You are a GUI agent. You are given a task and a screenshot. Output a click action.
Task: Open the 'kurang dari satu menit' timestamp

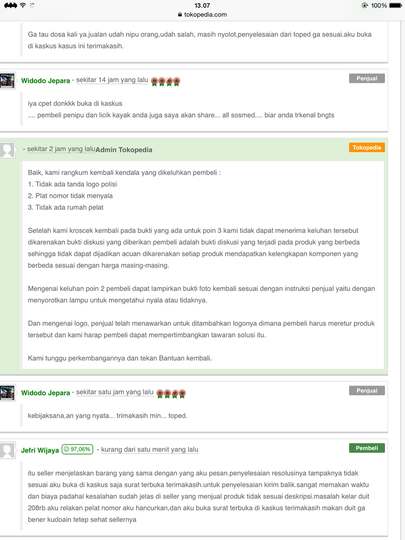point(149,449)
